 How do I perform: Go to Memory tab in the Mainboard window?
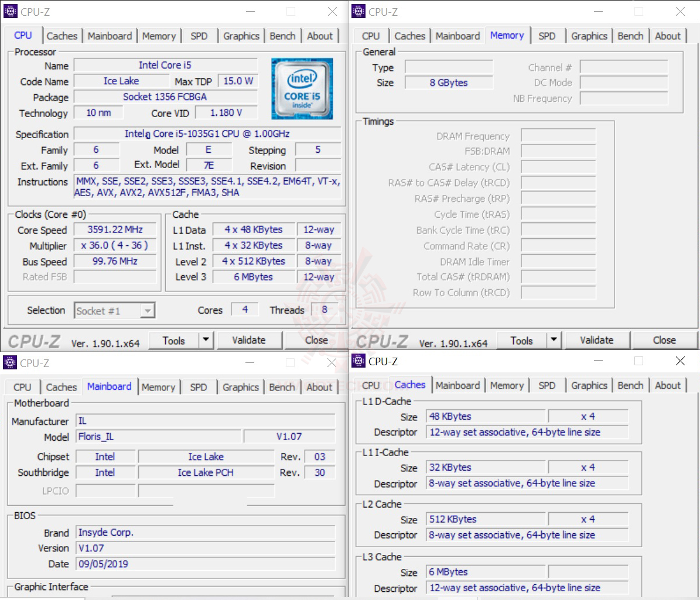[x=159, y=387]
